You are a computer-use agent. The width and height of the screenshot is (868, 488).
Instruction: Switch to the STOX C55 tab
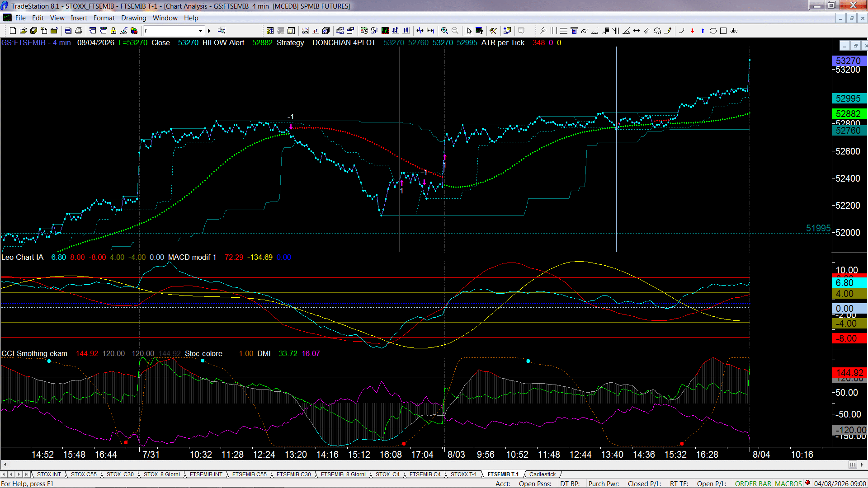(84, 474)
